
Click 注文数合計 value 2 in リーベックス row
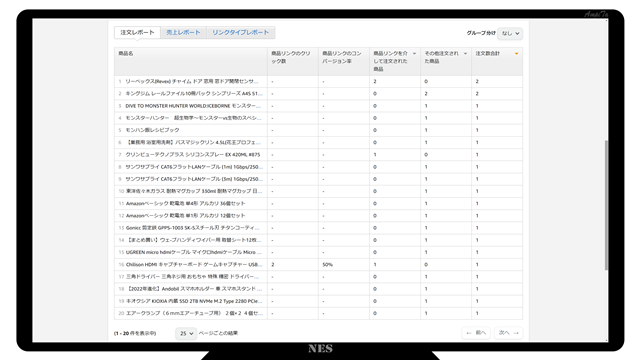click(x=477, y=82)
